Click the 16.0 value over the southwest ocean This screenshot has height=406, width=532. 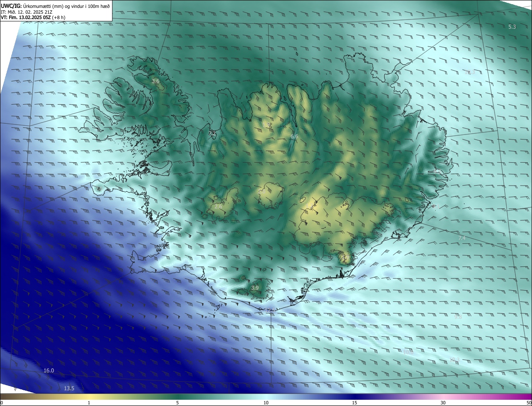tap(49, 370)
